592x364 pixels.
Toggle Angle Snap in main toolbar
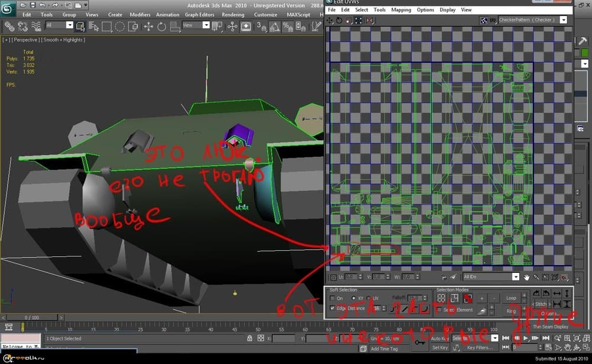[x=274, y=27]
